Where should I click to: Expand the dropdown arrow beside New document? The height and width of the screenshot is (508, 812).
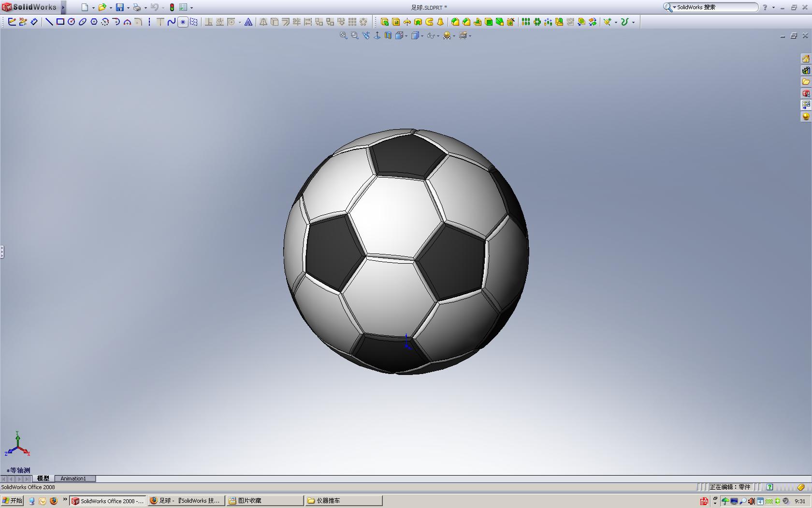point(93,8)
